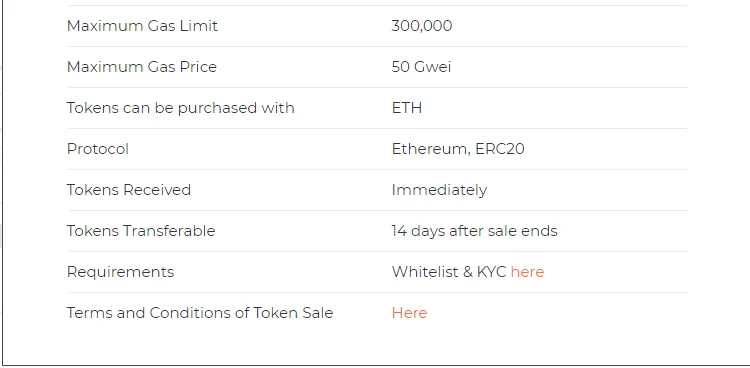This screenshot has width=750, height=368.
Task: Click 'Terms and Conditions of Token Sale' label
Action: [x=200, y=313]
